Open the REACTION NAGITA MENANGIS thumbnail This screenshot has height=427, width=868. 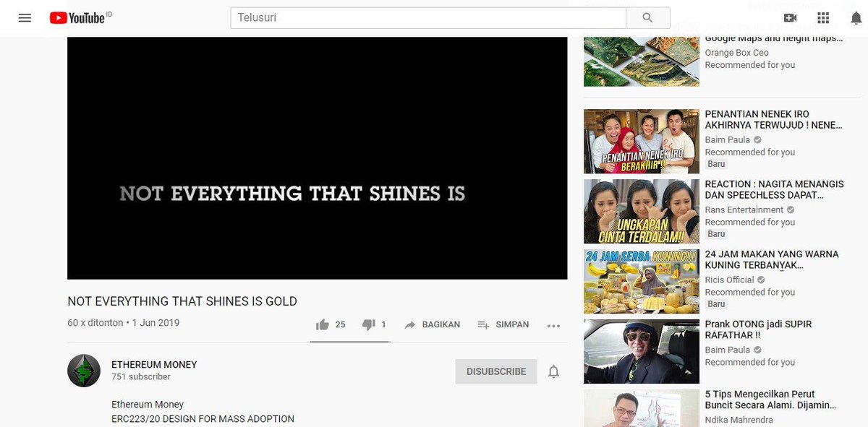(642, 212)
